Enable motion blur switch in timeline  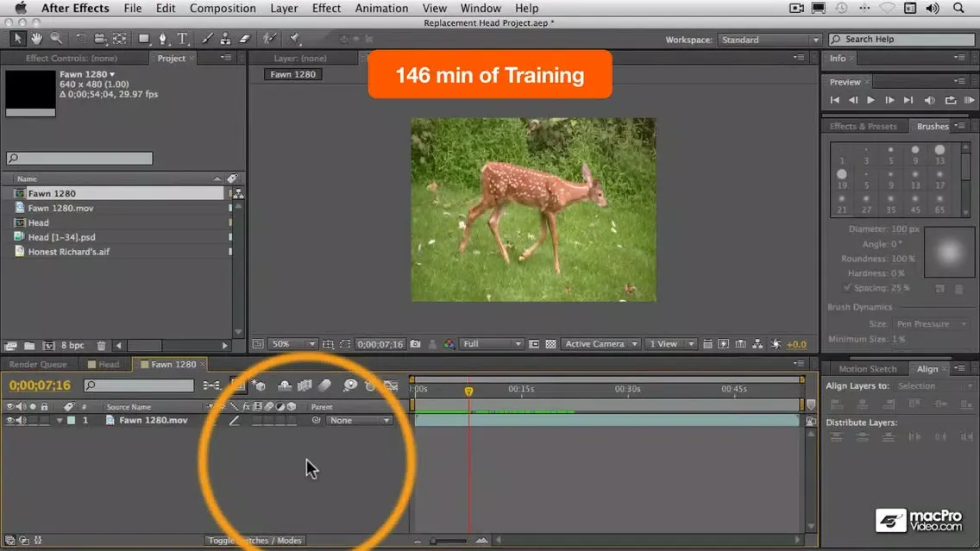[325, 385]
